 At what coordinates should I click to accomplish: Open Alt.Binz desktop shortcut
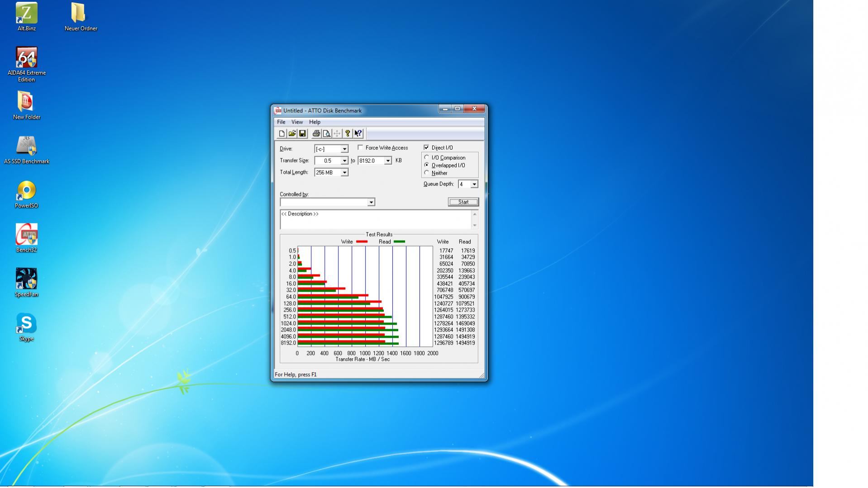pyautogui.click(x=27, y=17)
